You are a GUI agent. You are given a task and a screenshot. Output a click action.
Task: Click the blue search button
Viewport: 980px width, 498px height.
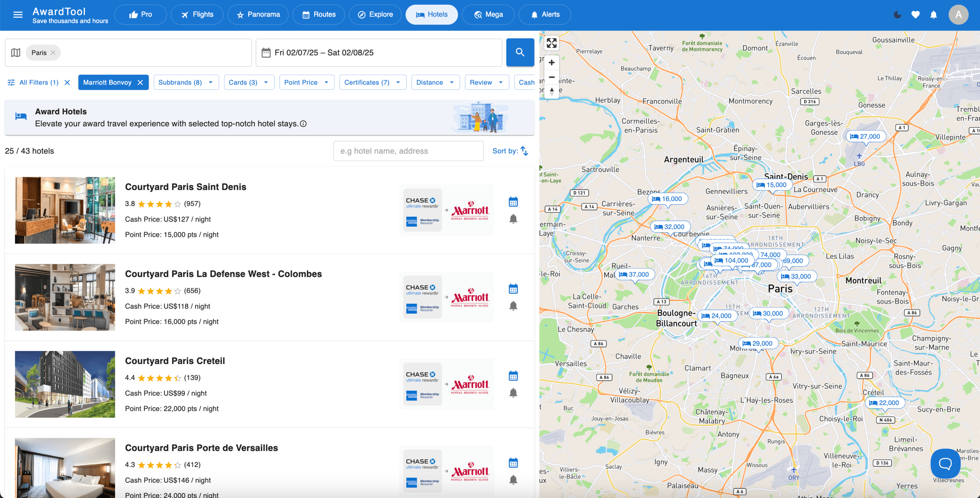coord(520,52)
